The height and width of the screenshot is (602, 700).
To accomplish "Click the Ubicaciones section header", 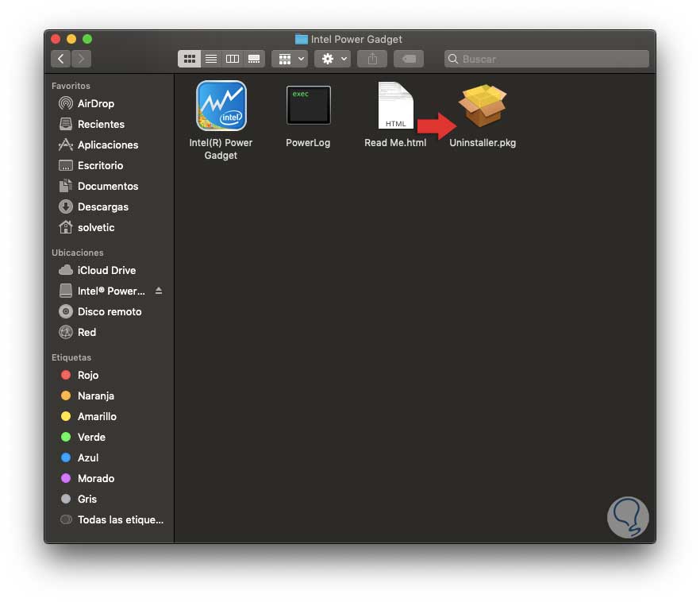I will [x=78, y=253].
